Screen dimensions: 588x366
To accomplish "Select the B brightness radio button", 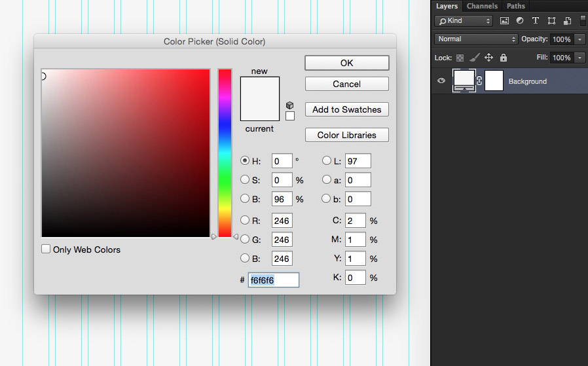I will tap(245, 198).
